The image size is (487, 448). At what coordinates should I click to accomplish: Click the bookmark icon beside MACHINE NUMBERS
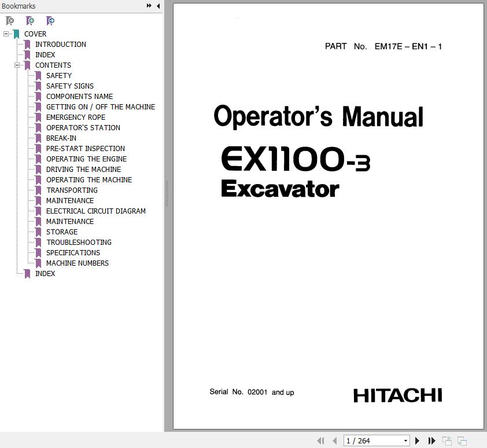click(38, 263)
